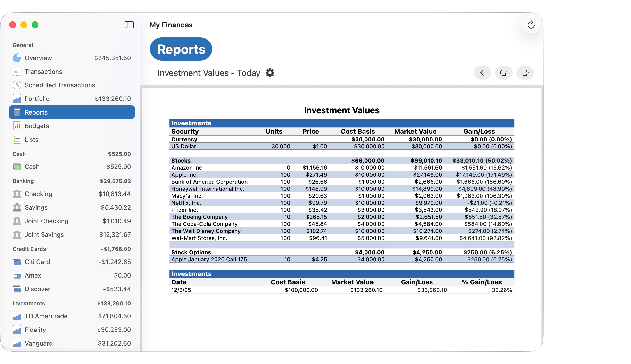This screenshot has height=364, width=631.
Task: Select the Citi Card account
Action: click(x=38, y=262)
